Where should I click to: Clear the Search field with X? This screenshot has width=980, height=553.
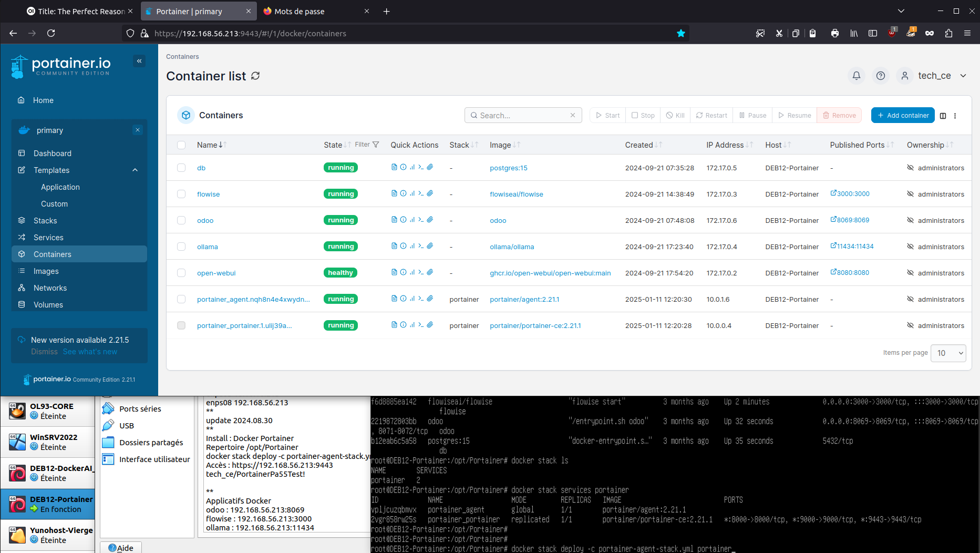(573, 115)
